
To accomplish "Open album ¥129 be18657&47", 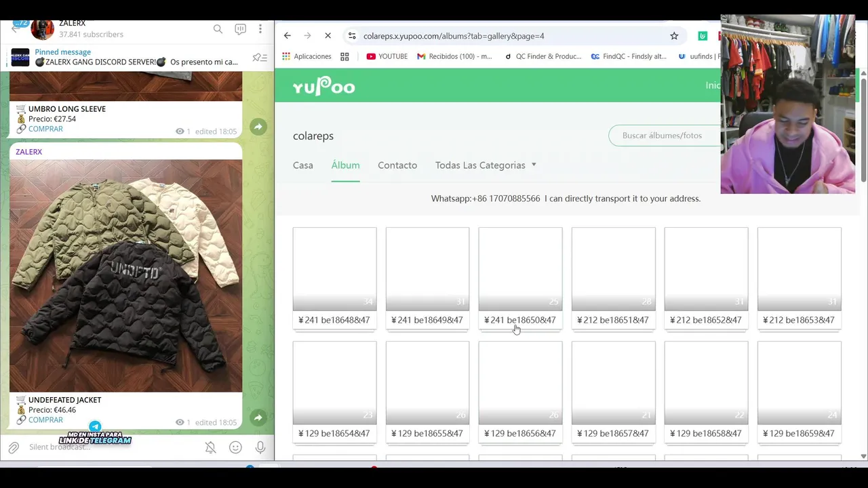I will 613,392.
